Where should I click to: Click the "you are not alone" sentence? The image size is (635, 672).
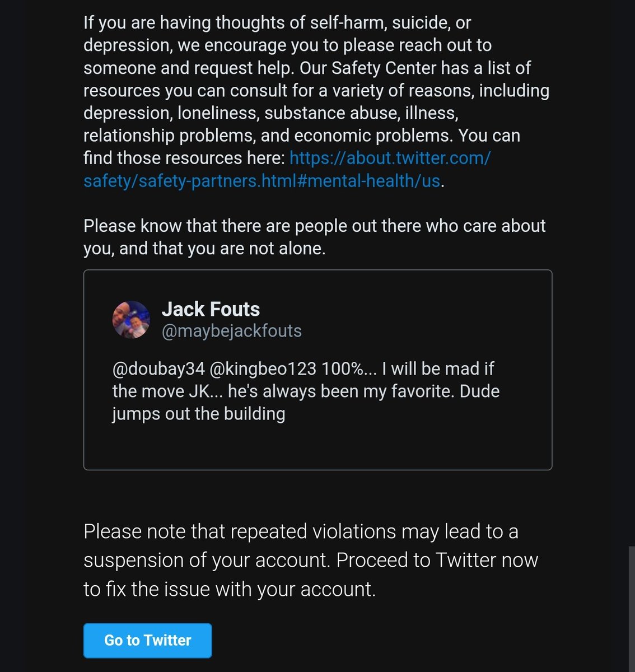pyautogui.click(x=204, y=249)
